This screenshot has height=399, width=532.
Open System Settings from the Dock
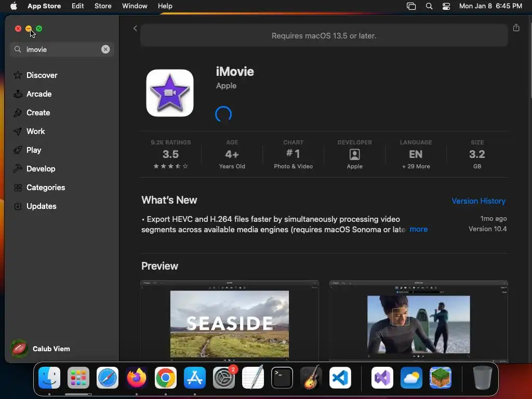click(x=224, y=378)
